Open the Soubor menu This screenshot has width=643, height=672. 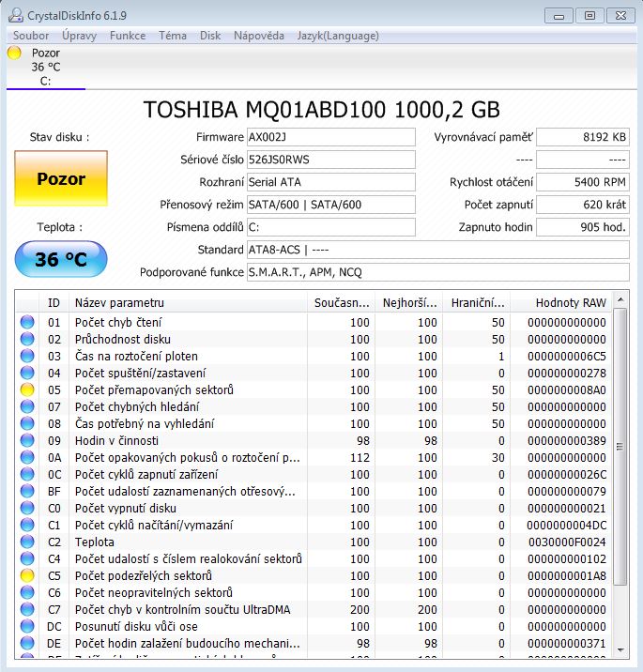pos(31,36)
